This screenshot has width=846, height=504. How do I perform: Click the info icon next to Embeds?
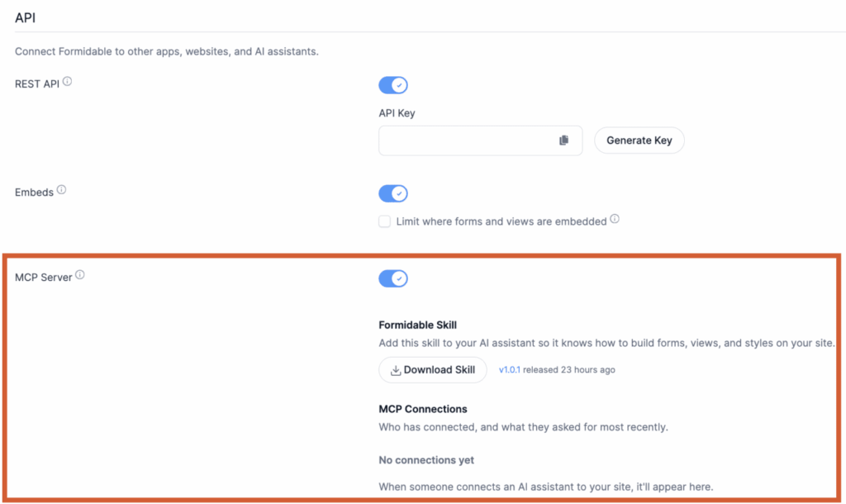click(x=61, y=190)
